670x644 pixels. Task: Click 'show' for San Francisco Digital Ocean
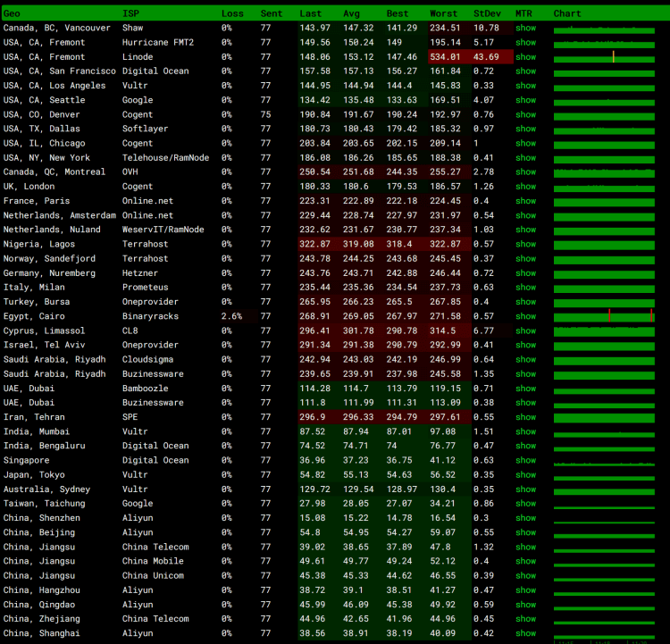(x=525, y=71)
